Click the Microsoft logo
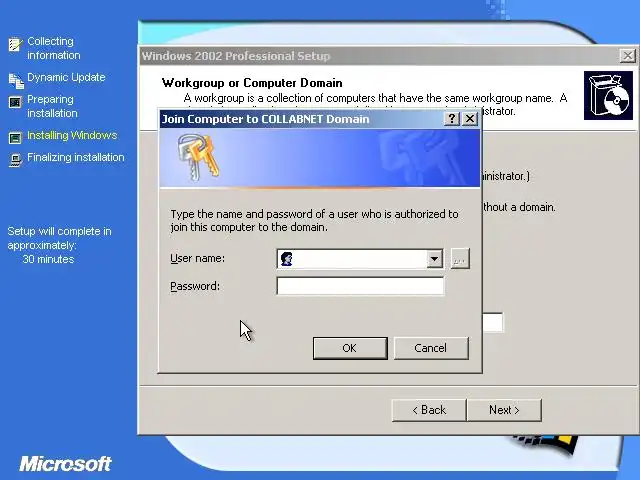 pos(65,464)
